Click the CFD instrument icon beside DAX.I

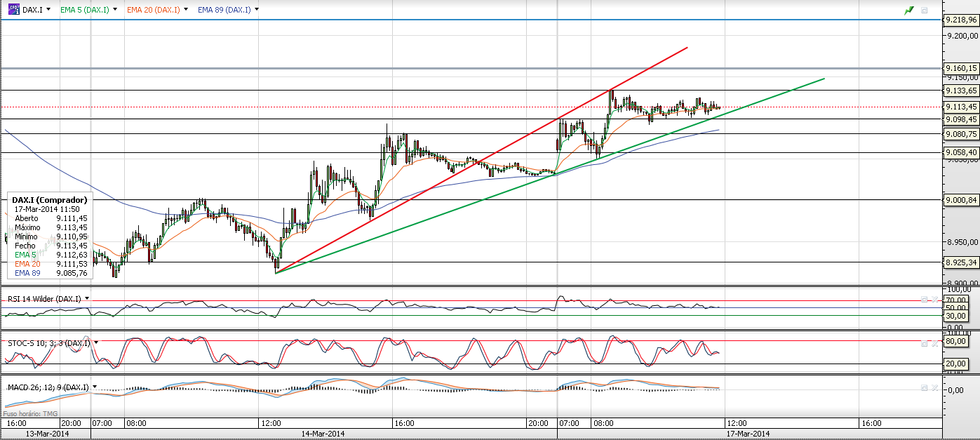[x=13, y=10]
